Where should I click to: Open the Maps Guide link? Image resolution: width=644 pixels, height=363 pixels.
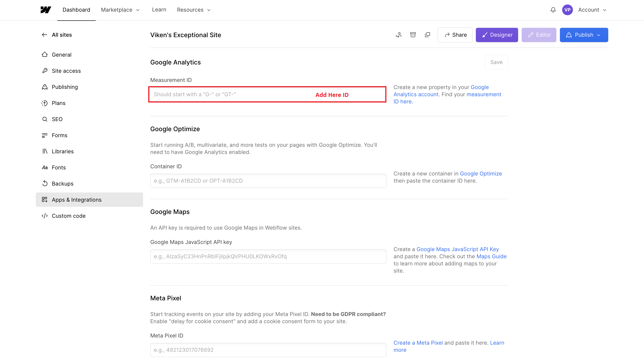click(x=491, y=256)
